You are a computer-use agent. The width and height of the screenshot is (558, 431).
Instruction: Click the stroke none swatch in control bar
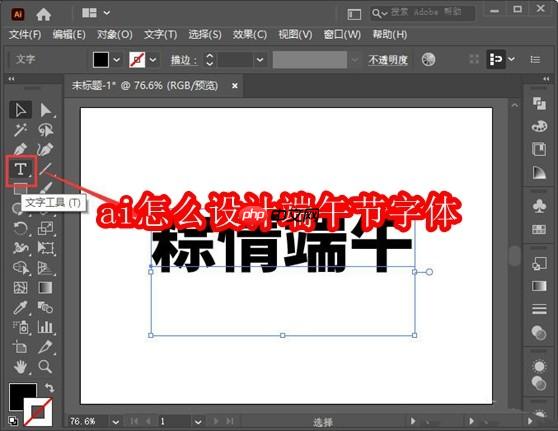click(x=137, y=60)
